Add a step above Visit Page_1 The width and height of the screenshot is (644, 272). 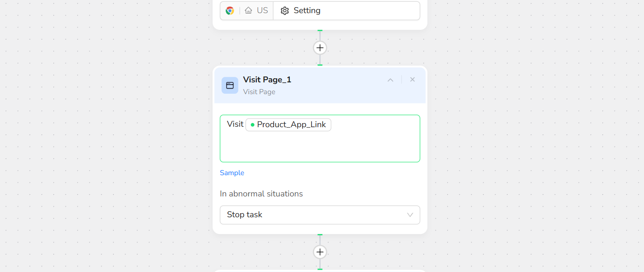[320, 48]
